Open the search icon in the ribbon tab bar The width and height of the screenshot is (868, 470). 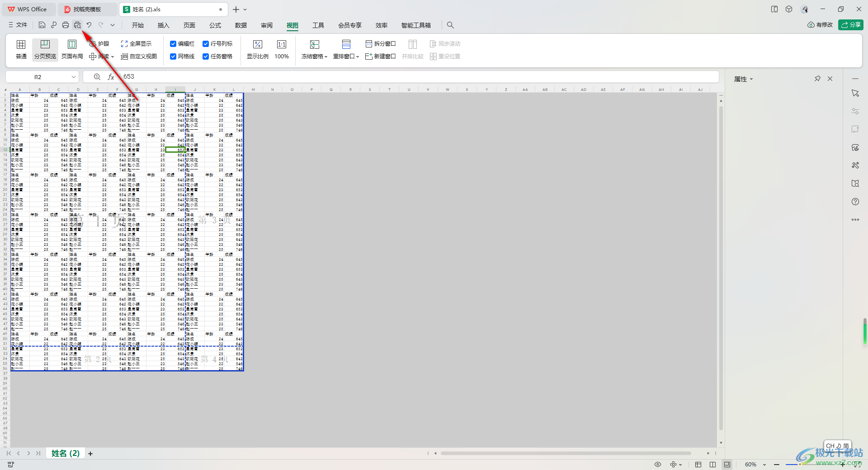point(450,25)
